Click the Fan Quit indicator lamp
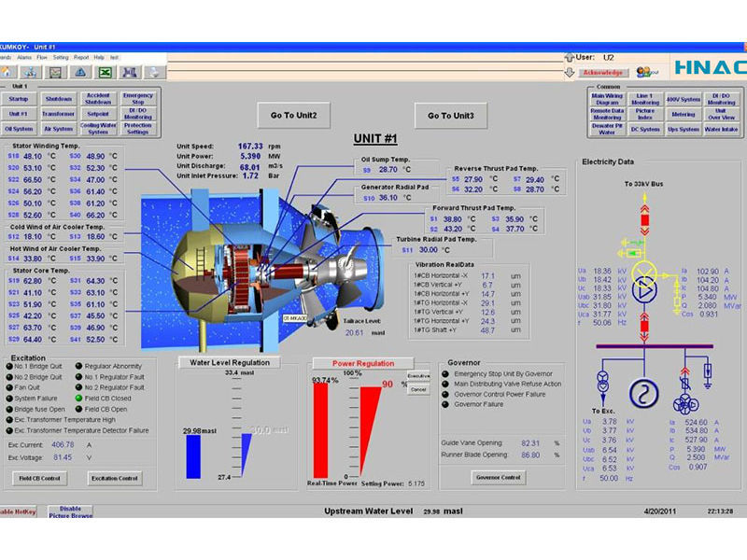747x560 pixels. [x=9, y=387]
